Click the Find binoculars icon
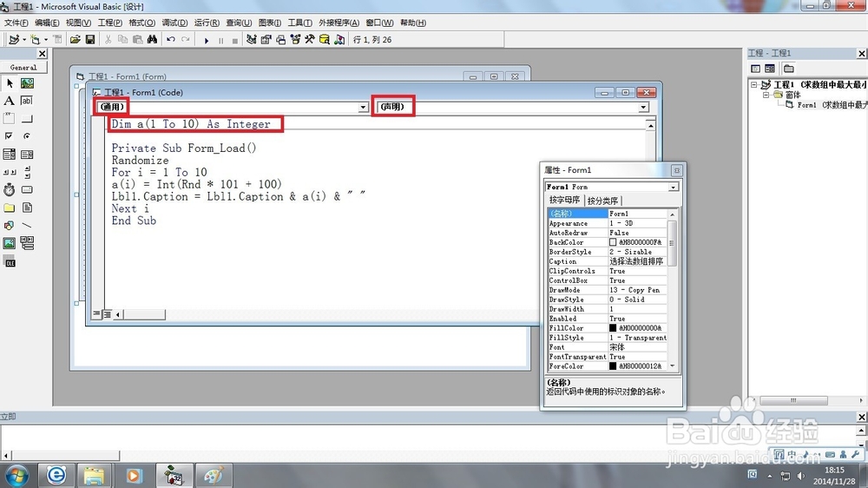The width and height of the screenshot is (868, 488). [152, 39]
